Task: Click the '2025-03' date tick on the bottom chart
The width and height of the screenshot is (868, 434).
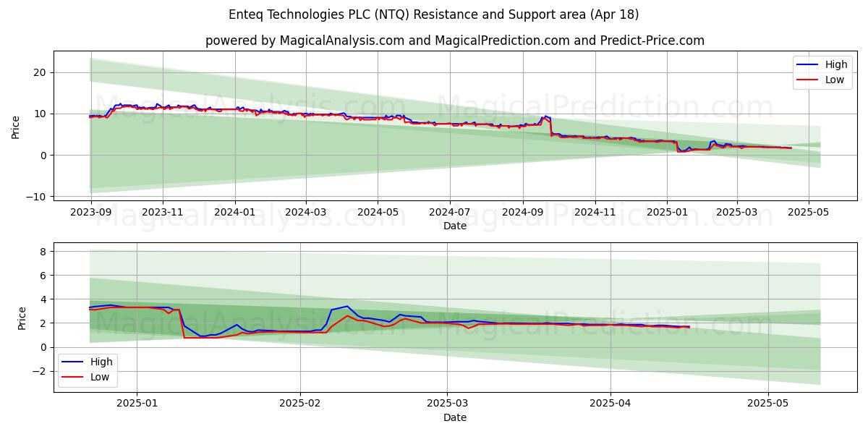Action: point(446,405)
